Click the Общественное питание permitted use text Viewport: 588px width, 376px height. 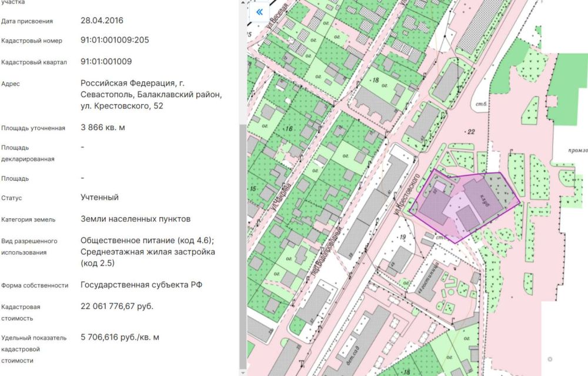(x=147, y=240)
